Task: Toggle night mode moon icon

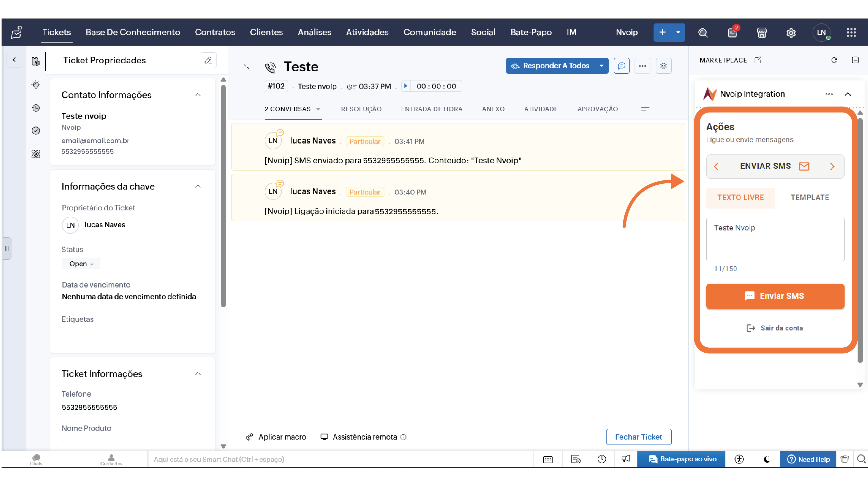Action: point(767,459)
